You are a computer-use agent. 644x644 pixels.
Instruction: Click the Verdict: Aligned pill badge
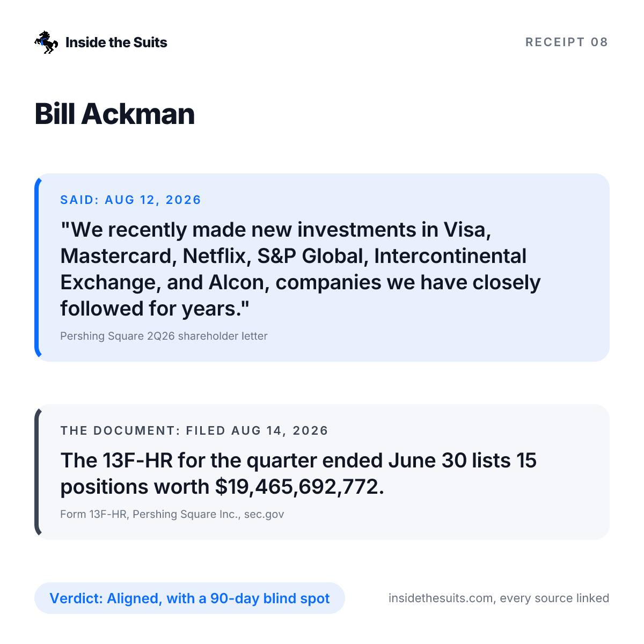click(189, 598)
